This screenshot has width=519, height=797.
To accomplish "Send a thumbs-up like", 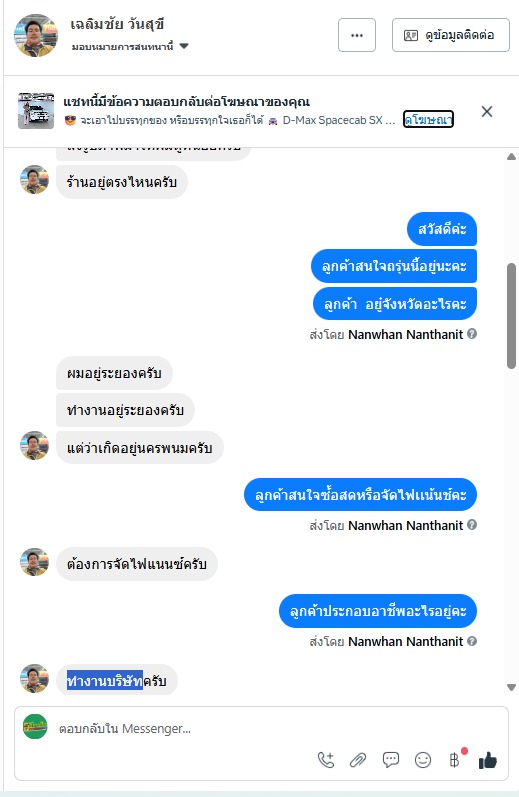I will point(487,760).
